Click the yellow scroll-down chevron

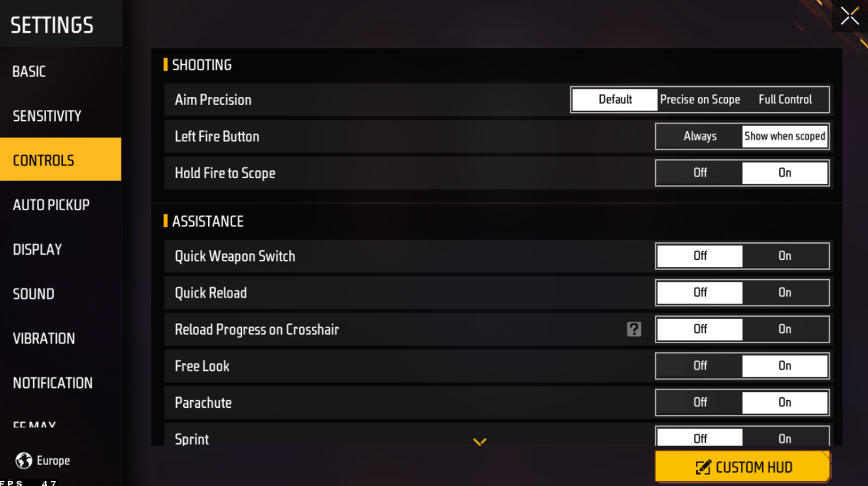480,442
